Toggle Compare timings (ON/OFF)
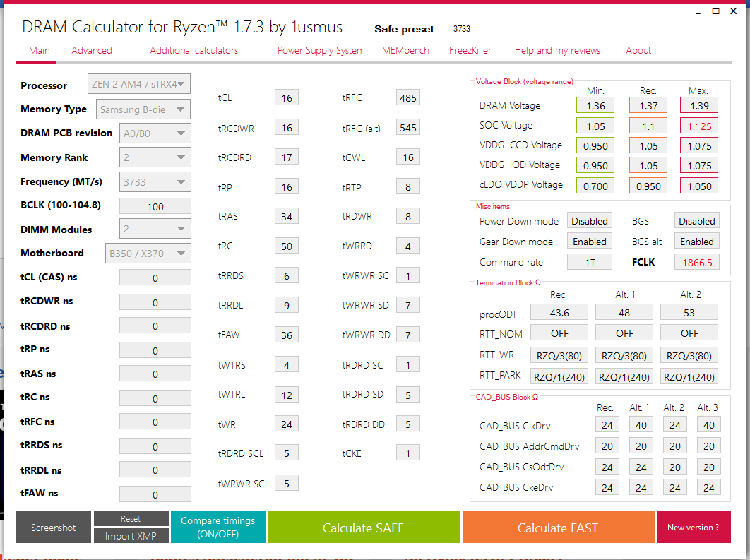 [x=218, y=527]
